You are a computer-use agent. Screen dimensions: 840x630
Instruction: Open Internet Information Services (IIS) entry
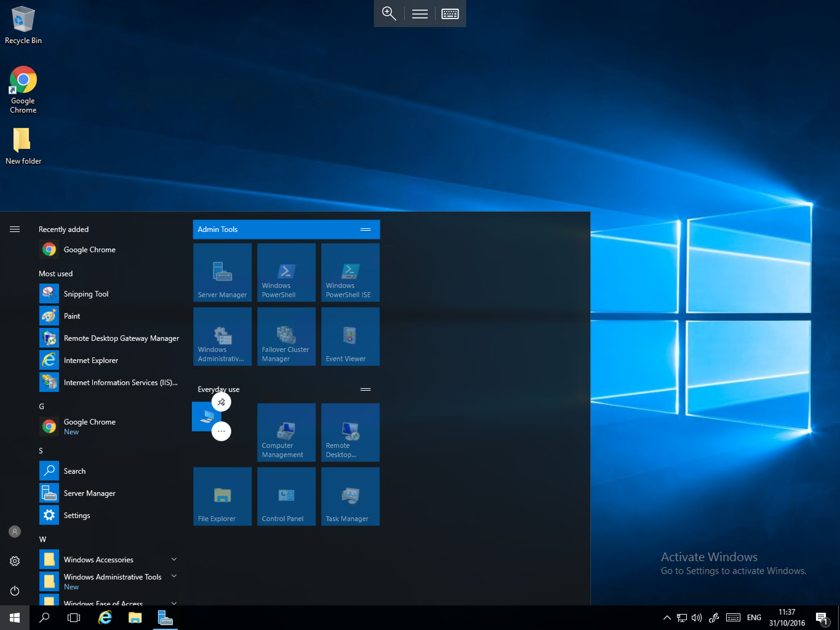click(x=110, y=382)
